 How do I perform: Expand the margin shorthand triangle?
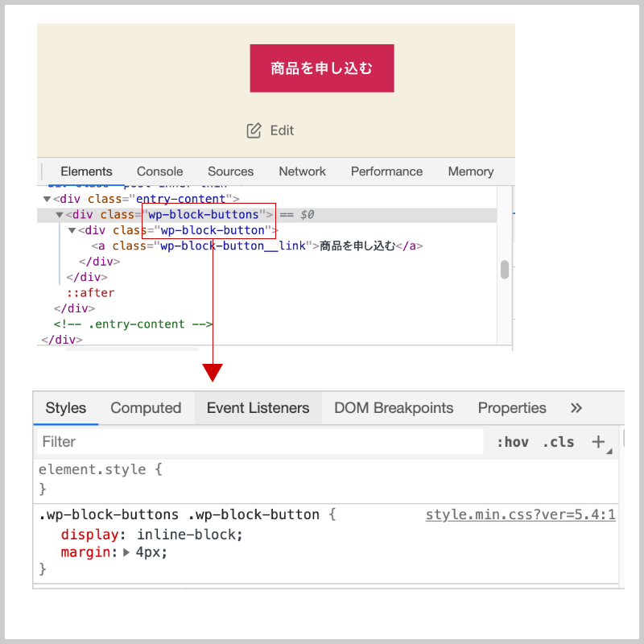tap(126, 552)
